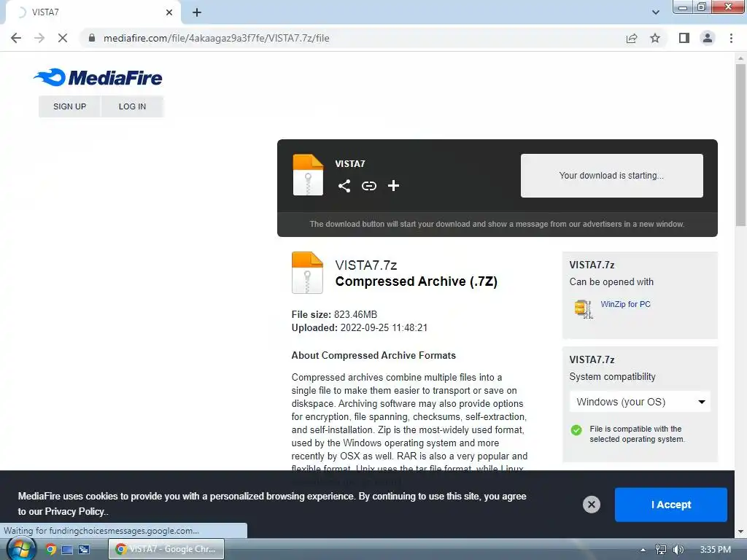Click the advertiser notice text below download
The height and width of the screenshot is (560, 747).
(497, 224)
